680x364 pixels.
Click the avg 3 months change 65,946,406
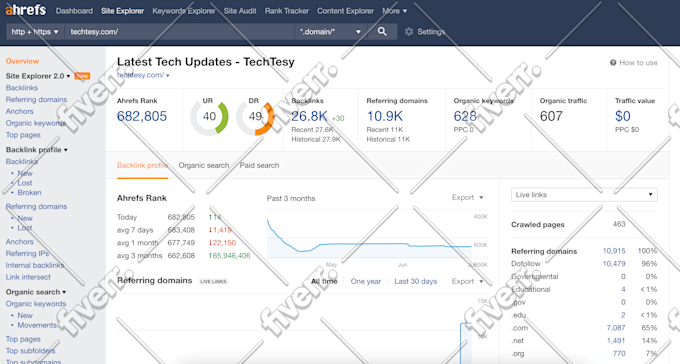point(229,256)
